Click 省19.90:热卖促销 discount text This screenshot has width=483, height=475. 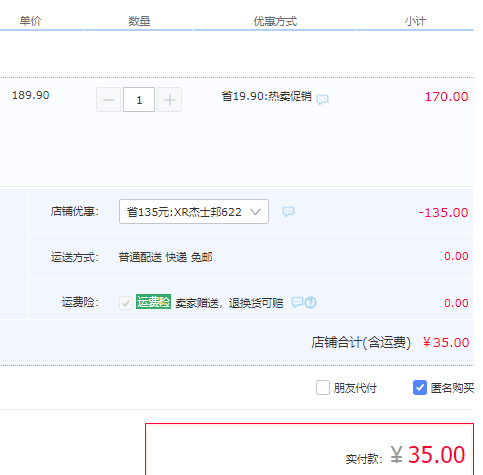tap(267, 96)
